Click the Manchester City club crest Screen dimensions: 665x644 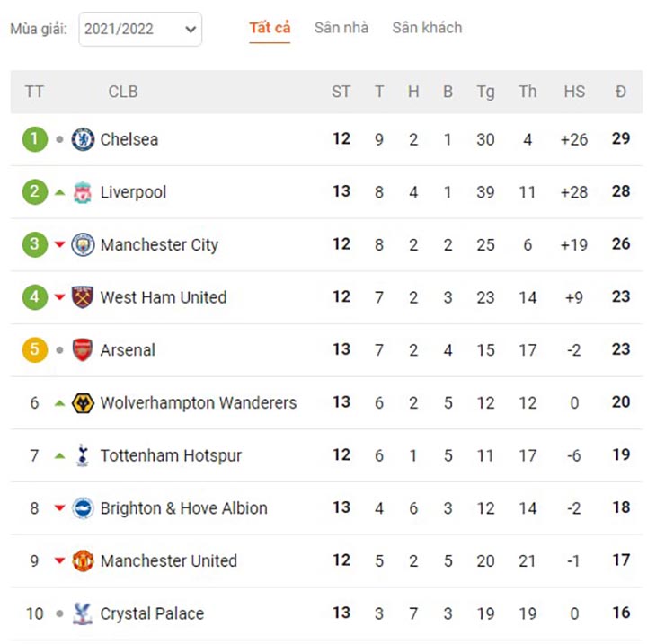point(83,244)
